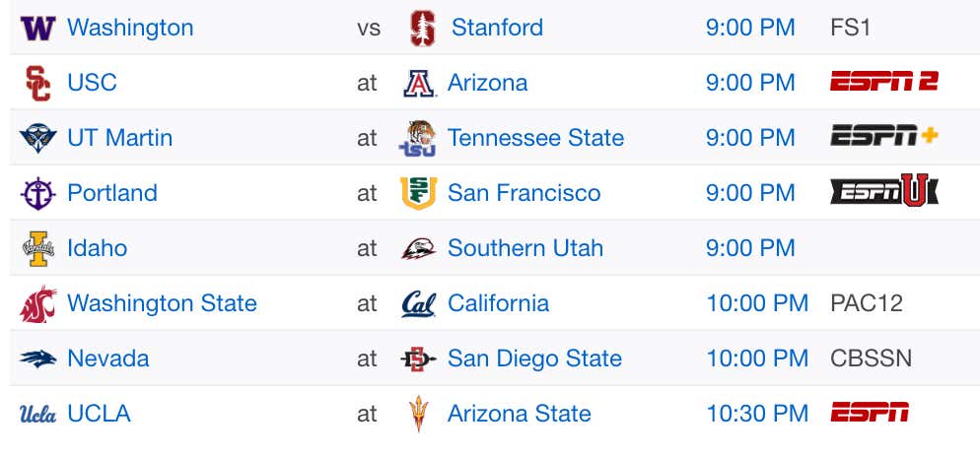Open the San Diego State team link
The height and width of the screenshot is (457, 980).
click(535, 359)
